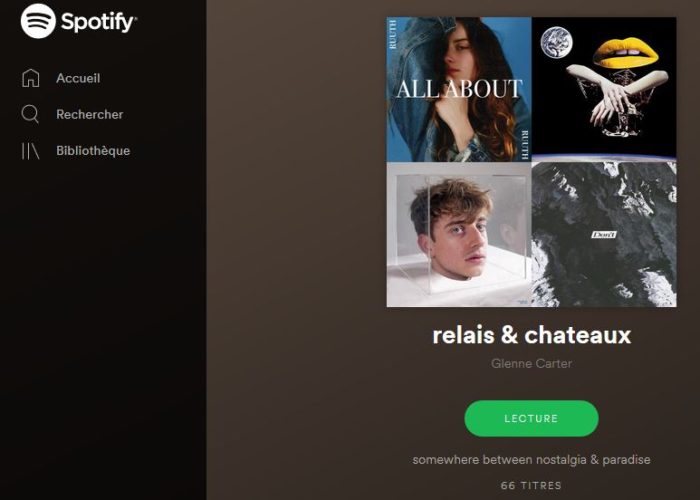Click the black-and-white mountain album cover
Viewport: 700px width, 500px height.
pos(604,234)
